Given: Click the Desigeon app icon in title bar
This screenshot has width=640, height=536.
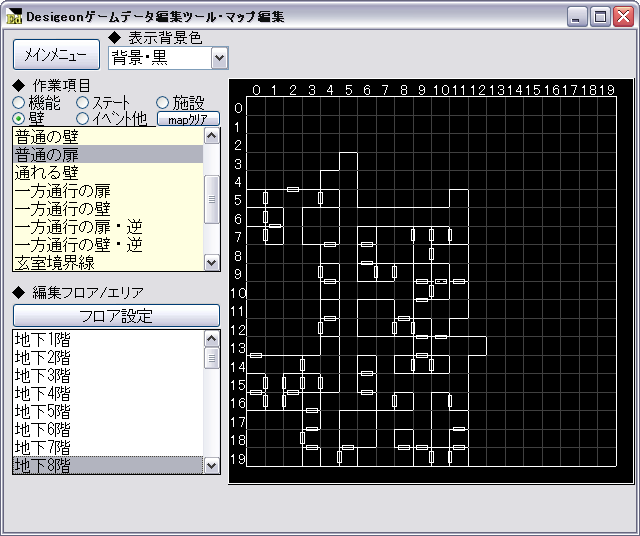Looking at the screenshot, I should (x=14, y=17).
